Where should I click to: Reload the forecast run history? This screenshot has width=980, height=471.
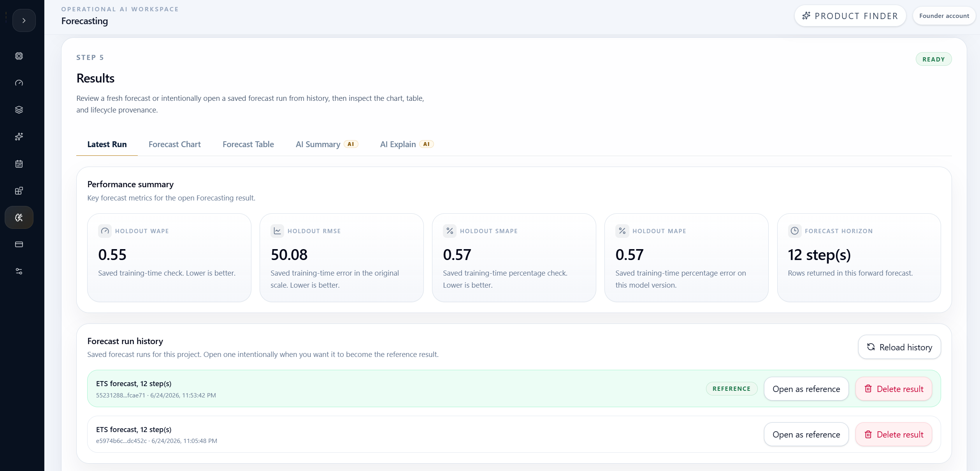(899, 347)
